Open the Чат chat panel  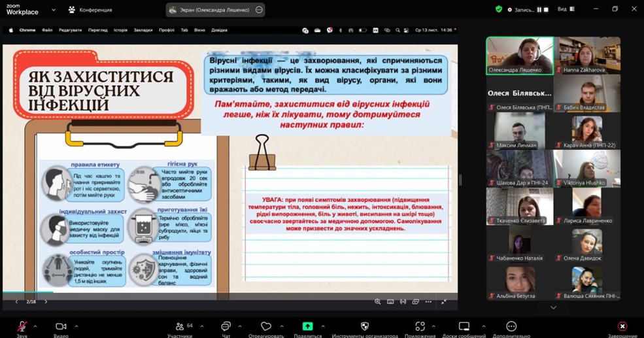[226, 326]
